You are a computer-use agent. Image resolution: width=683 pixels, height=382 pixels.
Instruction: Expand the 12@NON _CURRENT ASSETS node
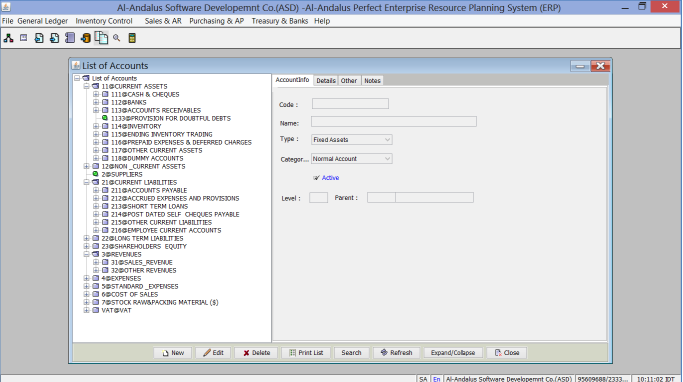86,166
